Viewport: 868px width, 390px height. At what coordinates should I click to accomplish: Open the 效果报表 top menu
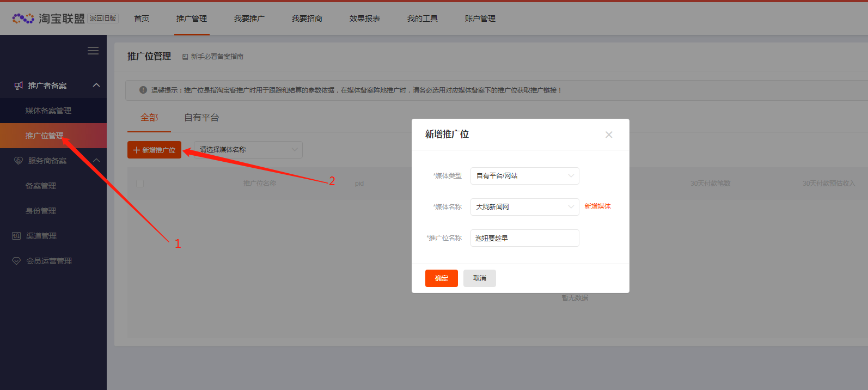pyautogui.click(x=365, y=19)
